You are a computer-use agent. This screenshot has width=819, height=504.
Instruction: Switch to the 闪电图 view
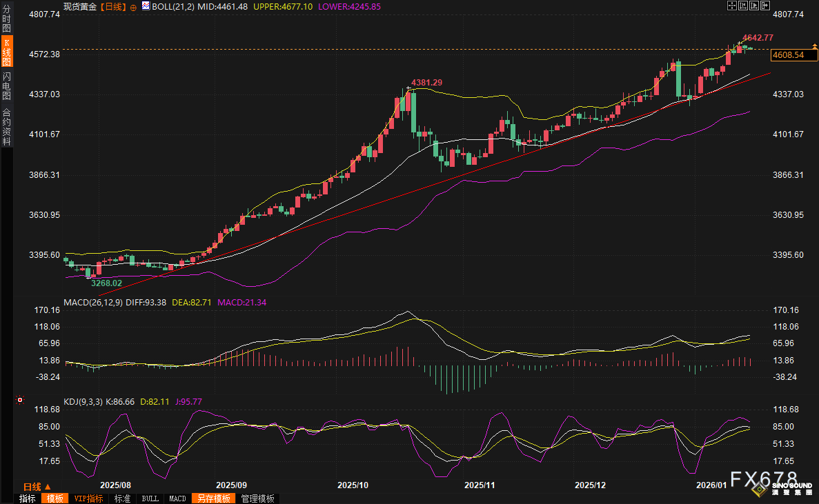click(x=6, y=85)
